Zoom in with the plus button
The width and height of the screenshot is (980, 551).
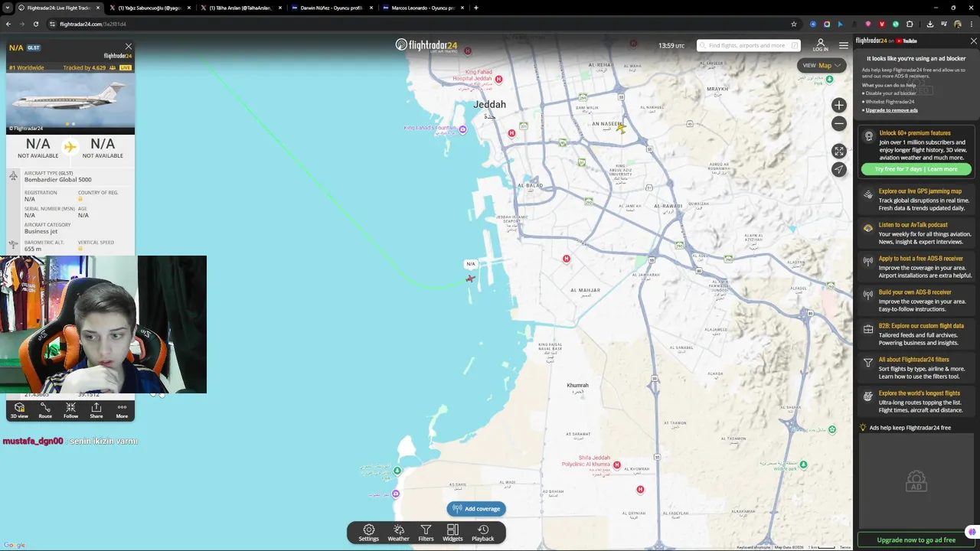(x=839, y=105)
